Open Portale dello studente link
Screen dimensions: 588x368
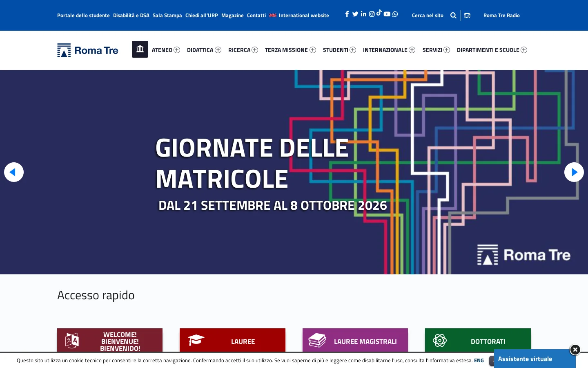click(83, 16)
